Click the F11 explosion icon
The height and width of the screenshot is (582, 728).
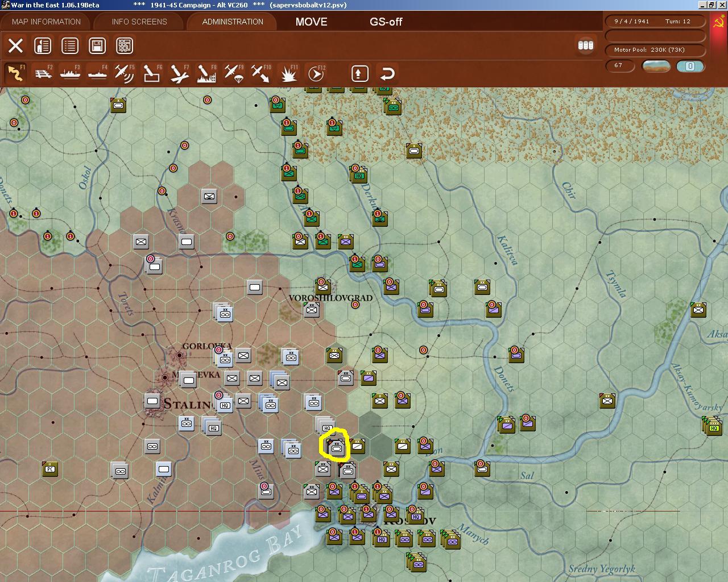[x=288, y=73]
